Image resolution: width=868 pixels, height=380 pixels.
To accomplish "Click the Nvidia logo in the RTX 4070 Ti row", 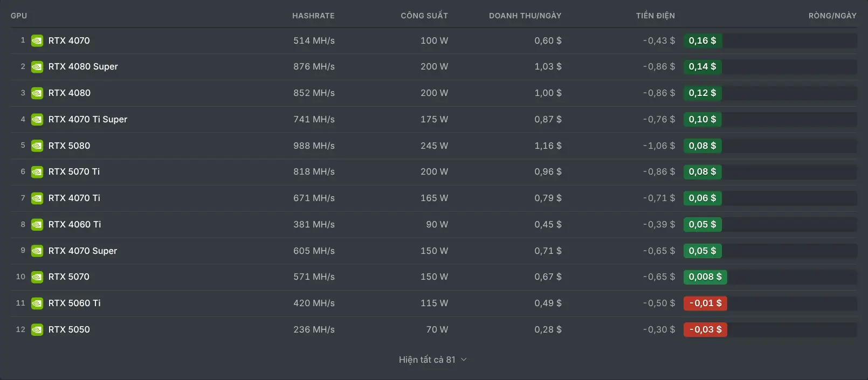I will pyautogui.click(x=37, y=198).
